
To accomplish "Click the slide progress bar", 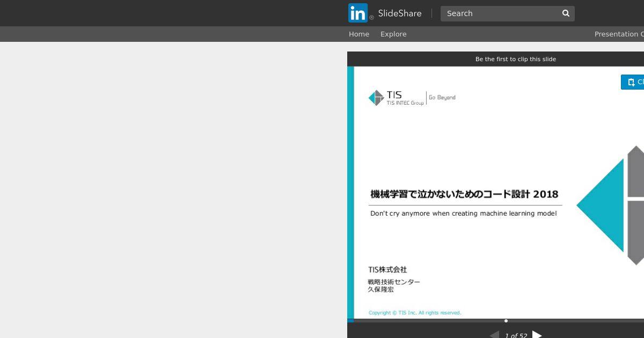I will (x=495, y=321).
